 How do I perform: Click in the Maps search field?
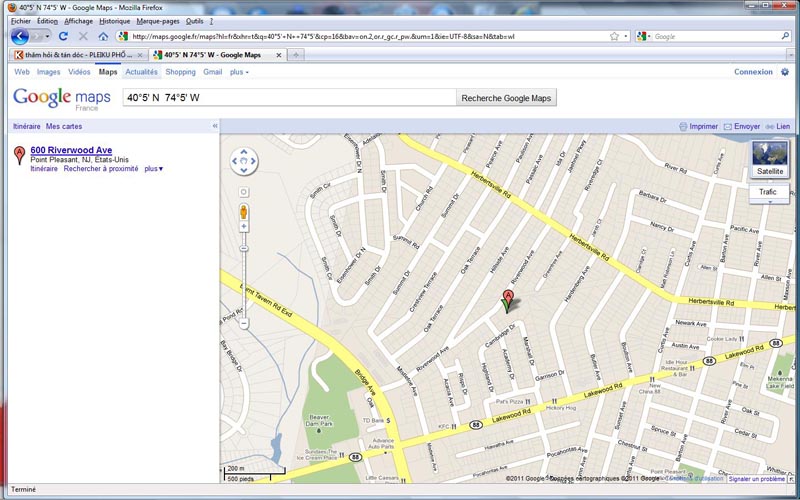pyautogui.click(x=289, y=98)
